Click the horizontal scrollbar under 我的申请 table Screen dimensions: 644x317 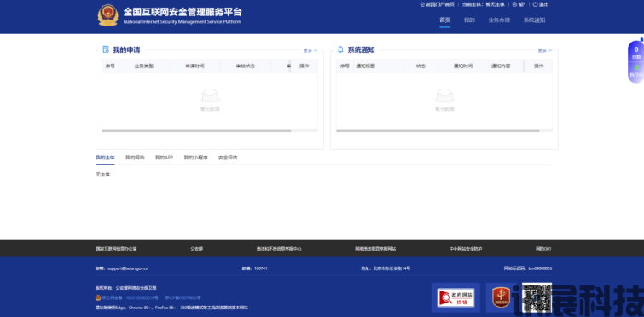(196, 131)
